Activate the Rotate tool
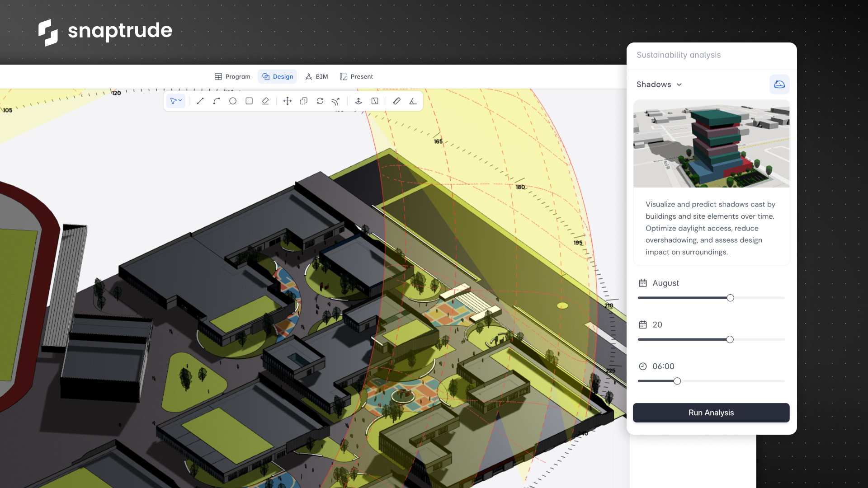868x488 pixels. click(320, 101)
